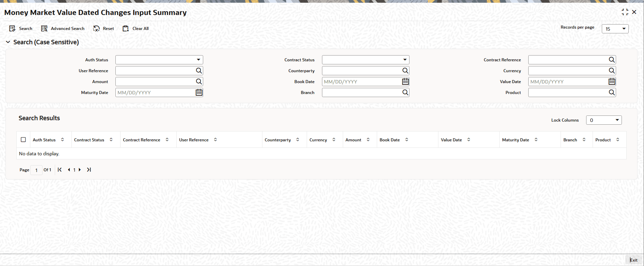Sort by Product column
This screenshot has width=644, height=266.
[618, 140]
